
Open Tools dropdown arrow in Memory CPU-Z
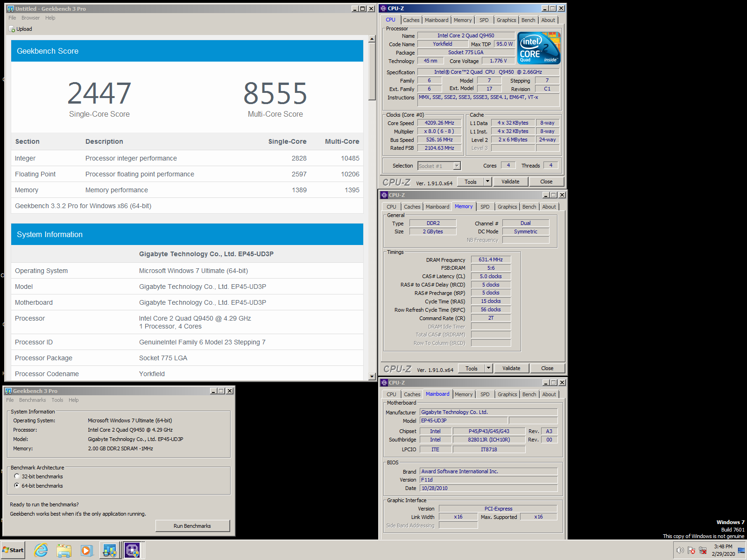click(x=489, y=368)
